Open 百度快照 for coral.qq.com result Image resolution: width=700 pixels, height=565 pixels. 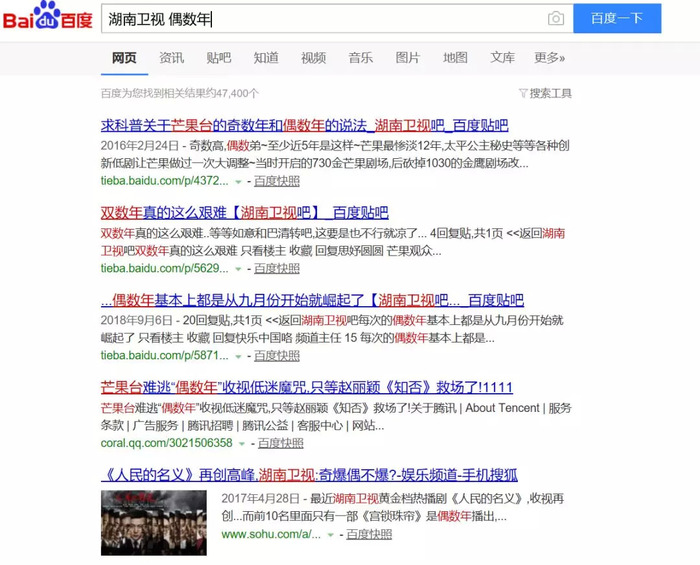[281, 443]
